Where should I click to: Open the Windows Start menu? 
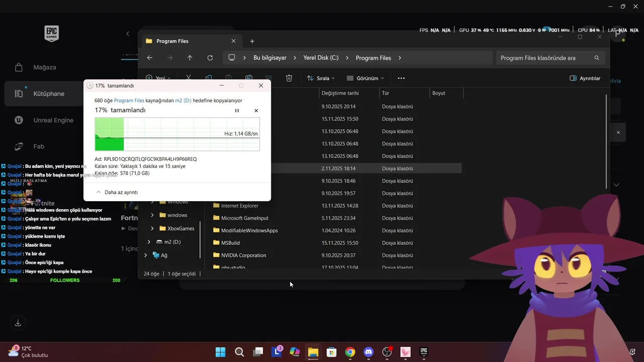click(220, 352)
